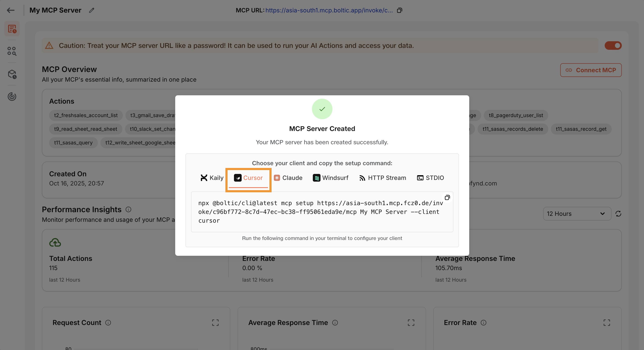The height and width of the screenshot is (350, 644).
Task: Switch to the Claude client tab
Action: coord(288,178)
